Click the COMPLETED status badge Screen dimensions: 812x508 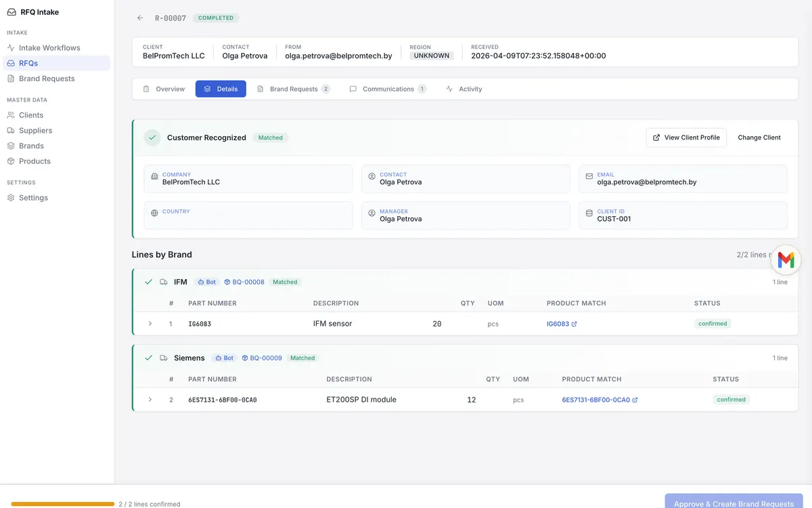pos(216,18)
